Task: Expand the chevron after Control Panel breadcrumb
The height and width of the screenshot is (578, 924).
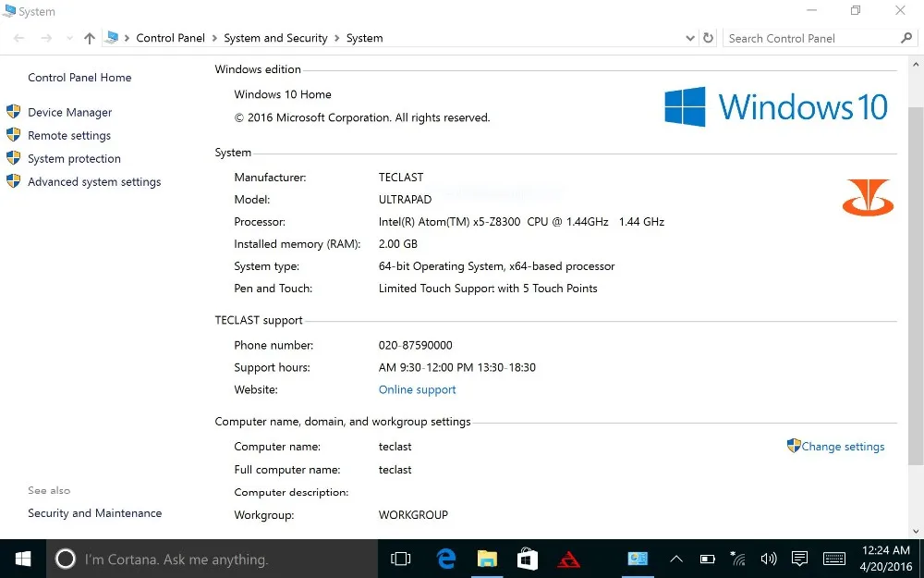Action: (x=214, y=38)
